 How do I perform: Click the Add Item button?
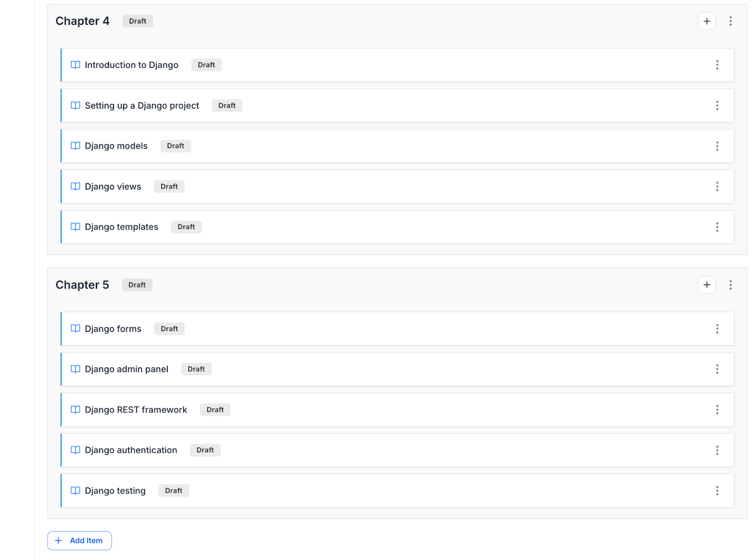[79, 541]
